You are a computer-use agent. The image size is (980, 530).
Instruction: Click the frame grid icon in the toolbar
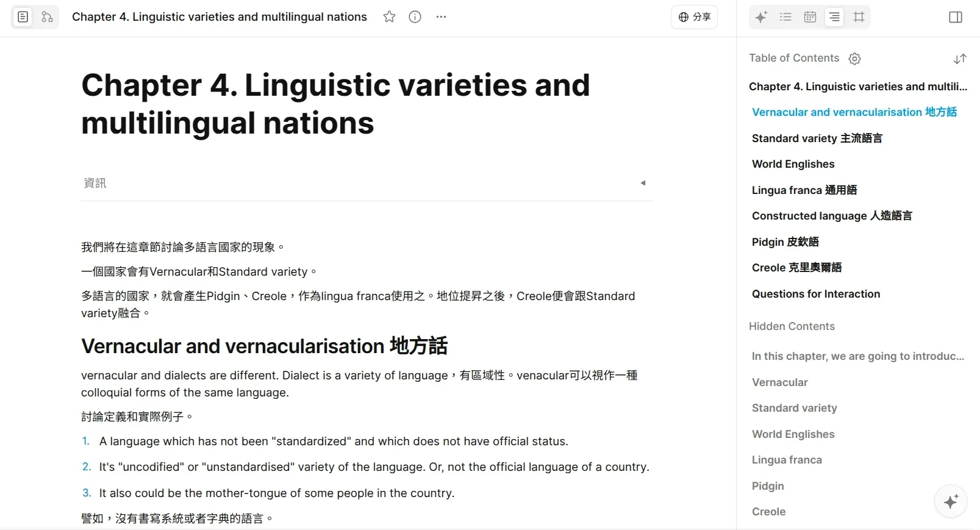(859, 17)
